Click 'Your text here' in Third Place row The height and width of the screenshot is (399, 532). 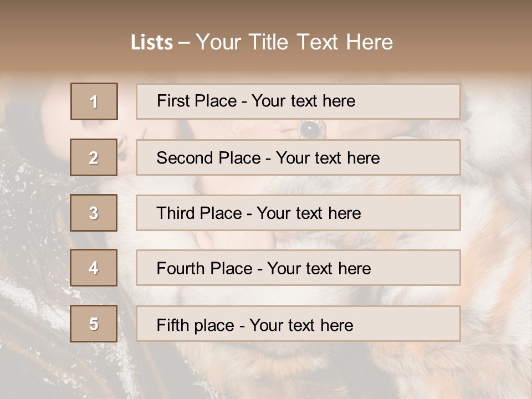click(309, 213)
